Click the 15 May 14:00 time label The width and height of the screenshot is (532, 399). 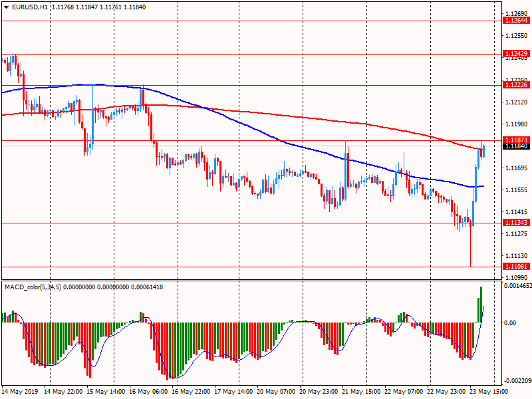coord(106,392)
